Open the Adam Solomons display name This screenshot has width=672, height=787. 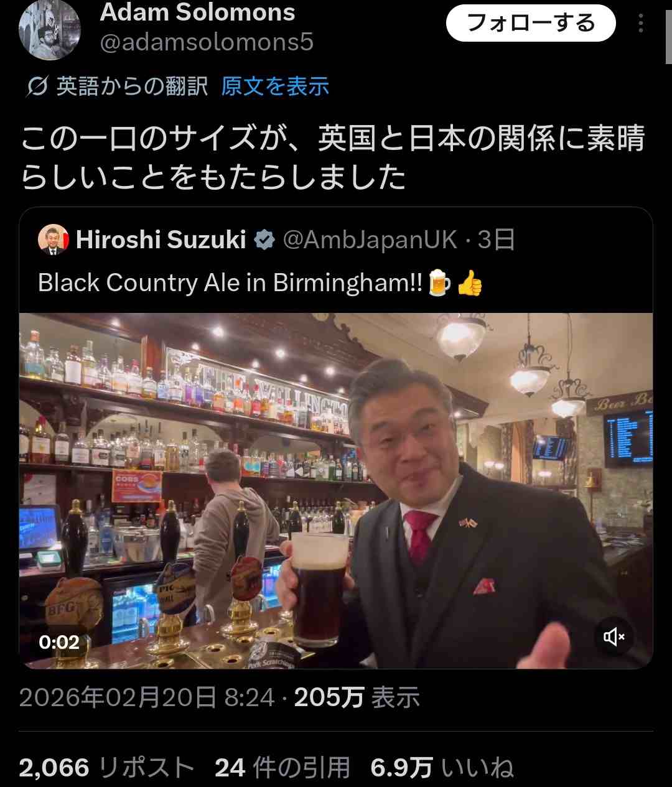(197, 12)
